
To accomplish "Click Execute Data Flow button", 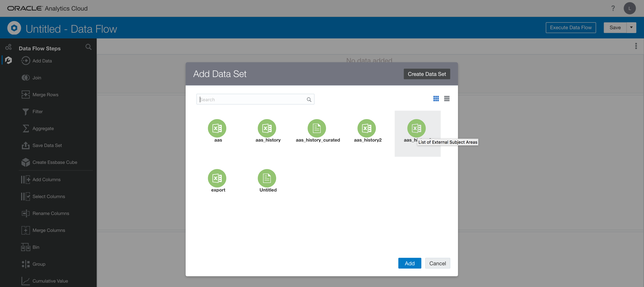I will [571, 27].
